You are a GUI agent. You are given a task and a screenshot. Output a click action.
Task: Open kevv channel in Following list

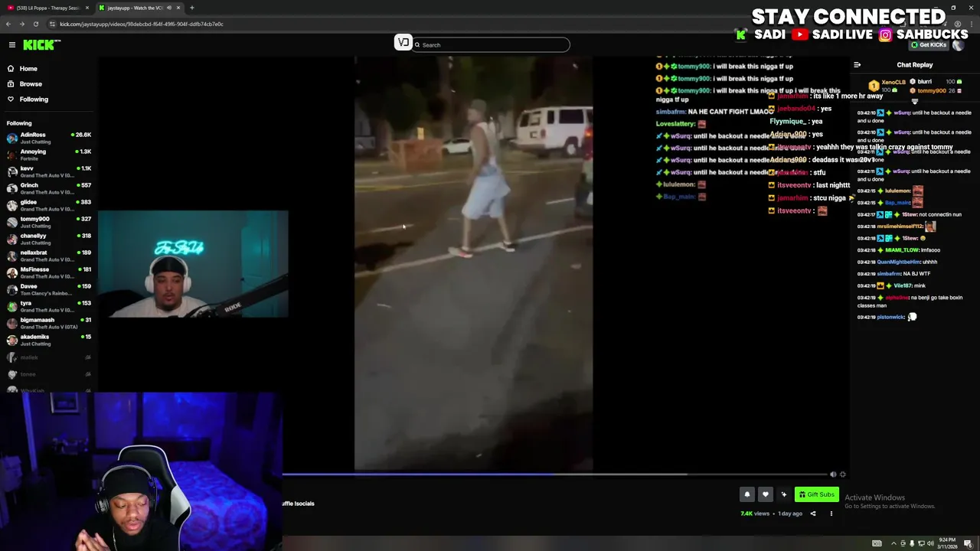click(47, 171)
